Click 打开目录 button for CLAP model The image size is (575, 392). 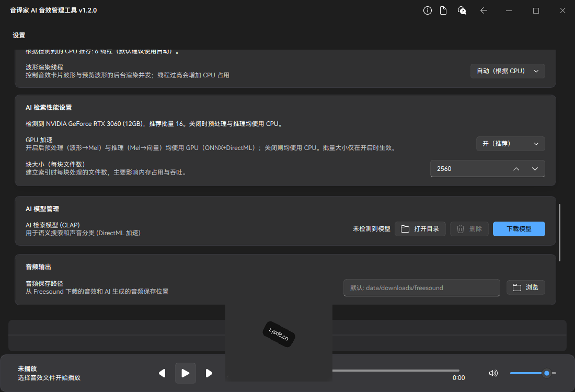coord(420,229)
